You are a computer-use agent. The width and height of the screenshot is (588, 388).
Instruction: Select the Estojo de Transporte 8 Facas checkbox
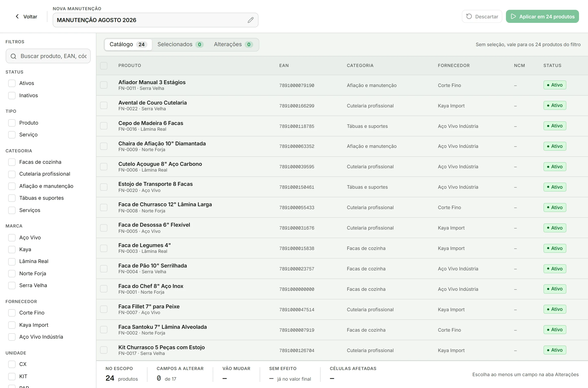pyautogui.click(x=104, y=187)
